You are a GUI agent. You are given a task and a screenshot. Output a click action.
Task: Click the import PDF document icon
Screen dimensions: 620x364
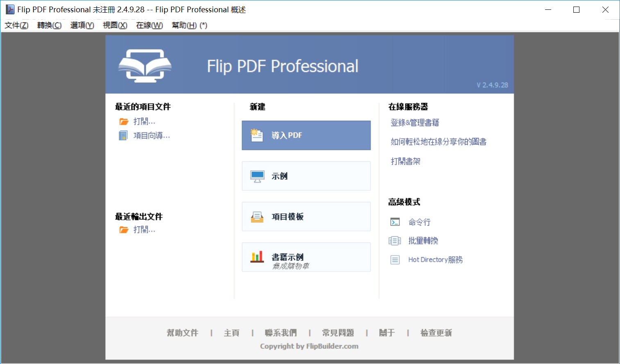(x=257, y=135)
